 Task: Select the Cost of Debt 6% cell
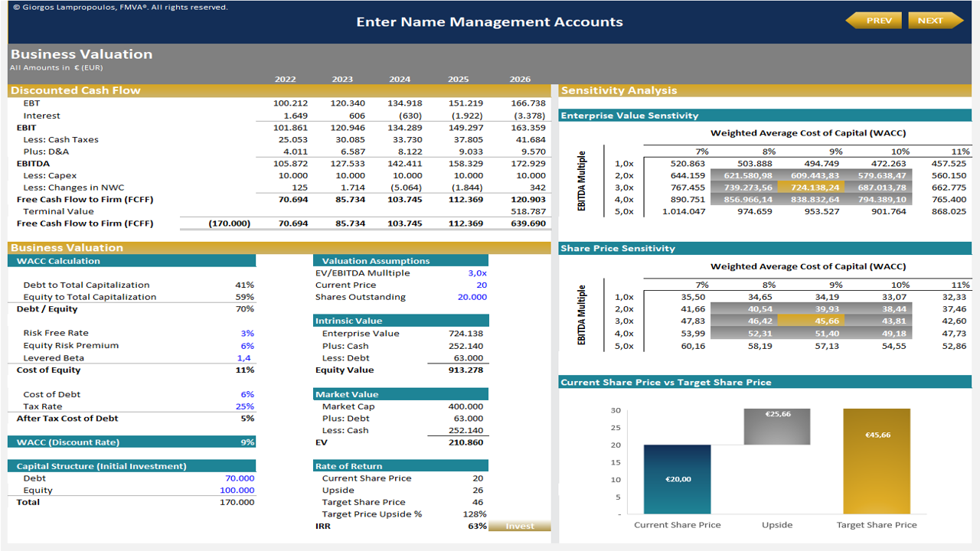[x=247, y=395]
